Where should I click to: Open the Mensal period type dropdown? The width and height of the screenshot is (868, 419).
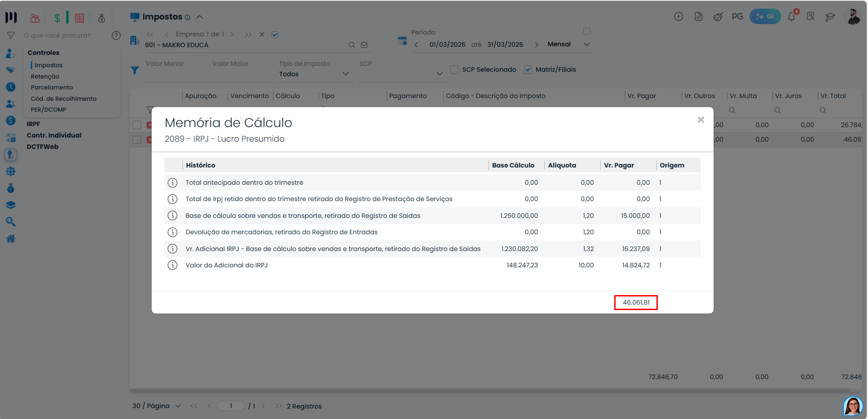[569, 44]
